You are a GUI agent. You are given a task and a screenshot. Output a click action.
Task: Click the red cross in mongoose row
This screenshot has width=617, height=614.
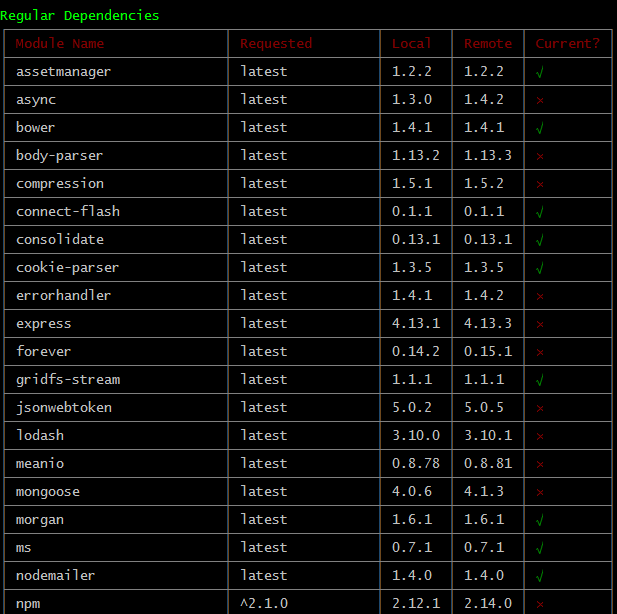[540, 492]
